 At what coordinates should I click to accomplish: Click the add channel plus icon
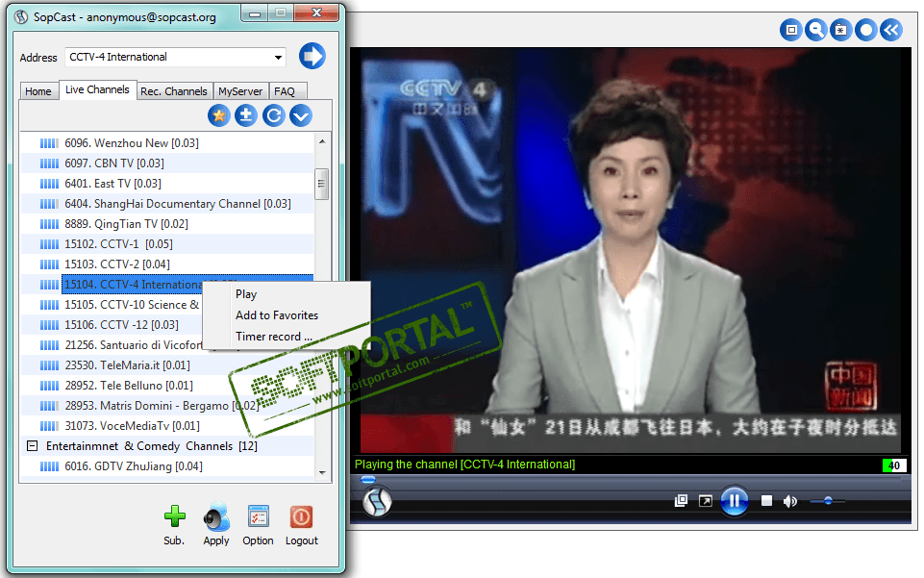(246, 115)
